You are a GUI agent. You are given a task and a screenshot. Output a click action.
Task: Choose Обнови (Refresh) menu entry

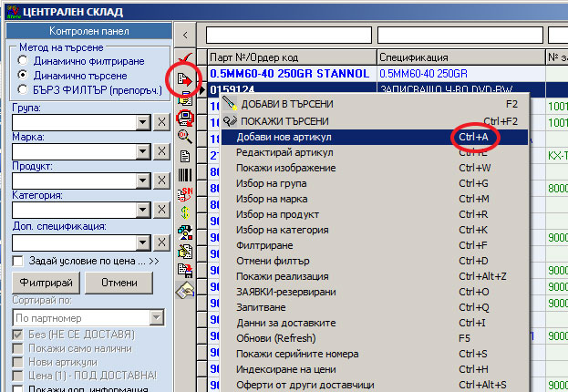(x=375, y=338)
